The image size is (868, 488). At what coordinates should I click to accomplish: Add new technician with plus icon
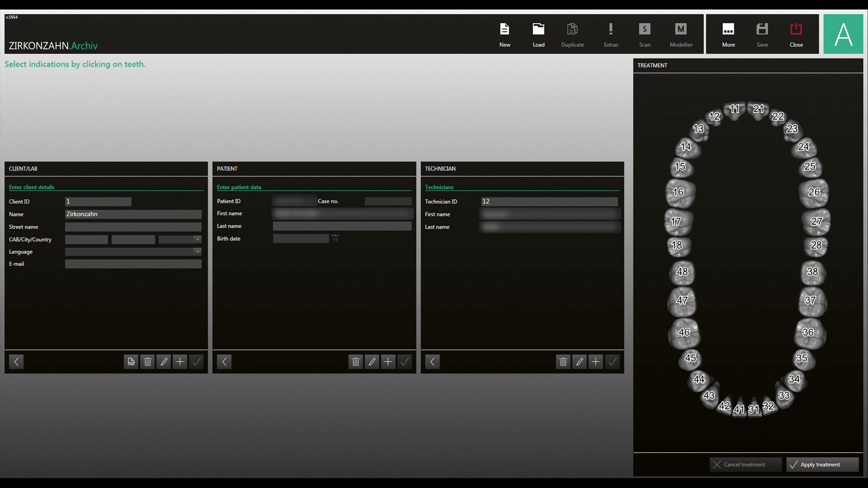point(596,362)
